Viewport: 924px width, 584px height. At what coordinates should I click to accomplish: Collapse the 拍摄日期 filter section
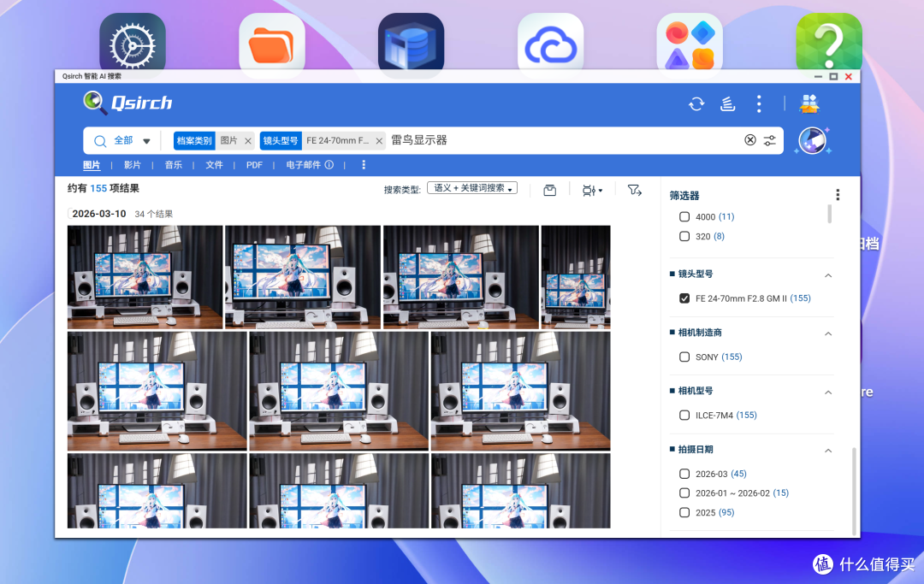(828, 451)
